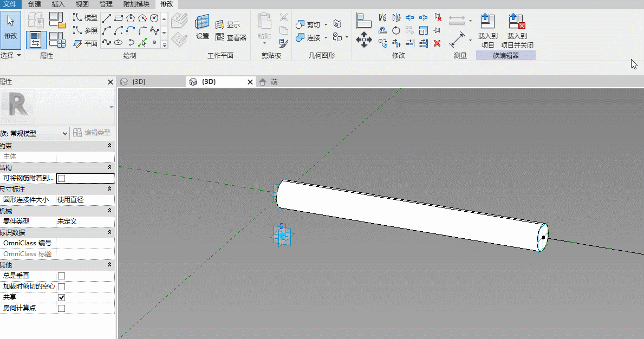The width and height of the screenshot is (644, 339).
Task: Click the straight Line draw tool
Action: 107,18
